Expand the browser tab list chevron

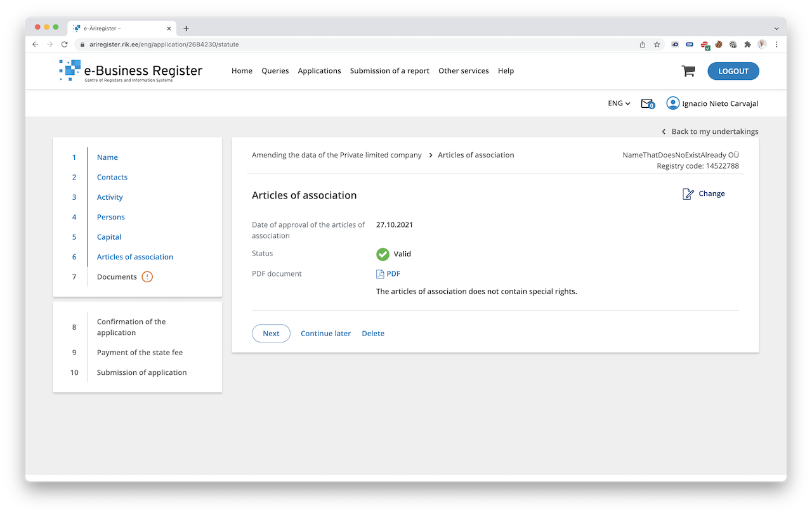coord(776,29)
